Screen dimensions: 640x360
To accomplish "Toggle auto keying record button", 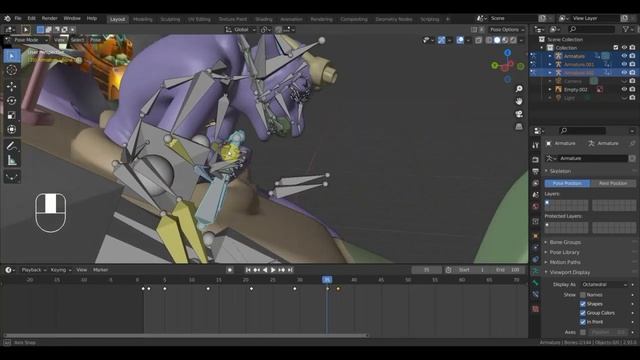I will 230,270.
